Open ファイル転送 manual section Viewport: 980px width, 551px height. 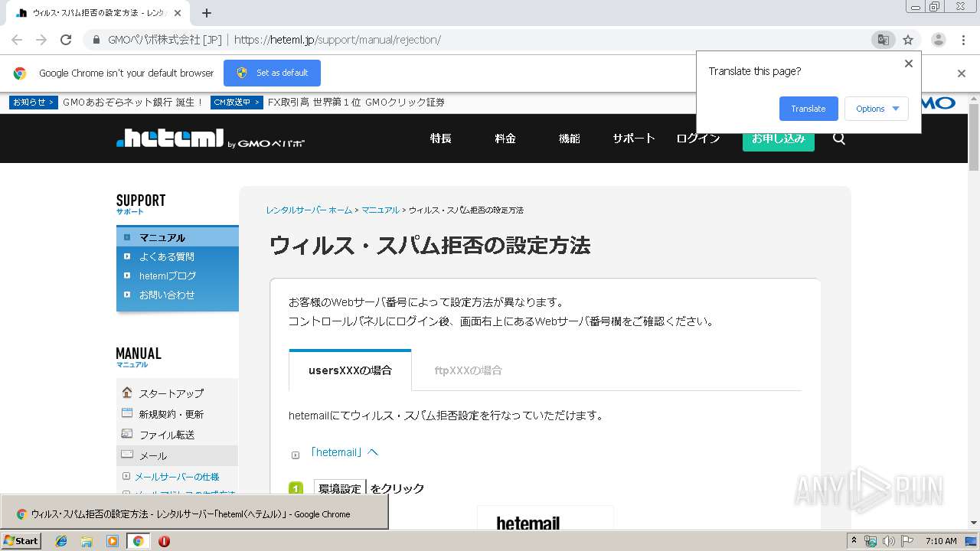click(167, 435)
